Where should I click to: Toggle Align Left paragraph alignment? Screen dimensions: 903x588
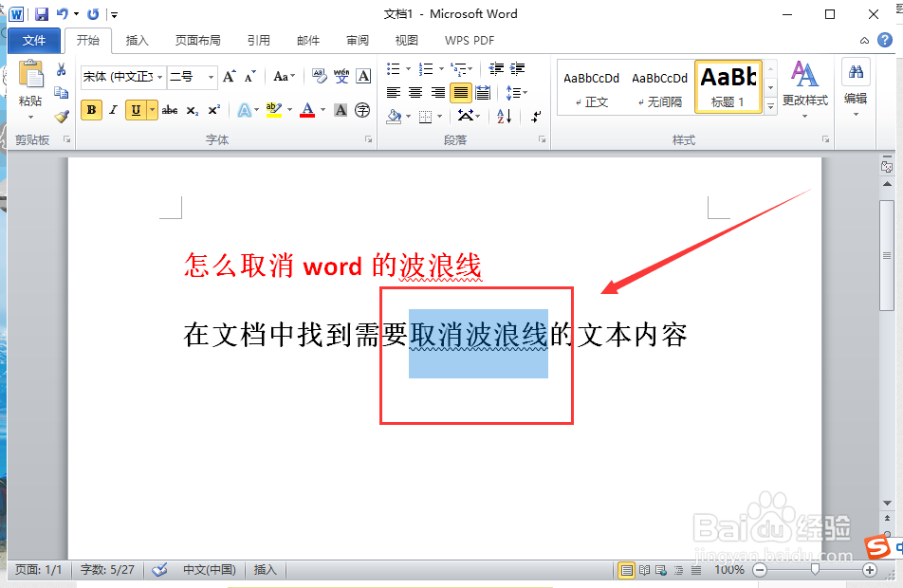[x=394, y=93]
